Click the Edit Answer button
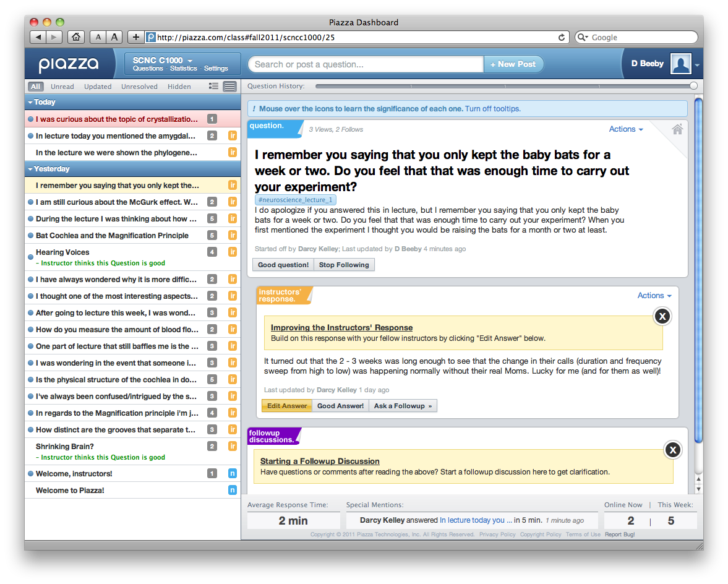Viewport: 728px width, 584px height. (x=287, y=406)
